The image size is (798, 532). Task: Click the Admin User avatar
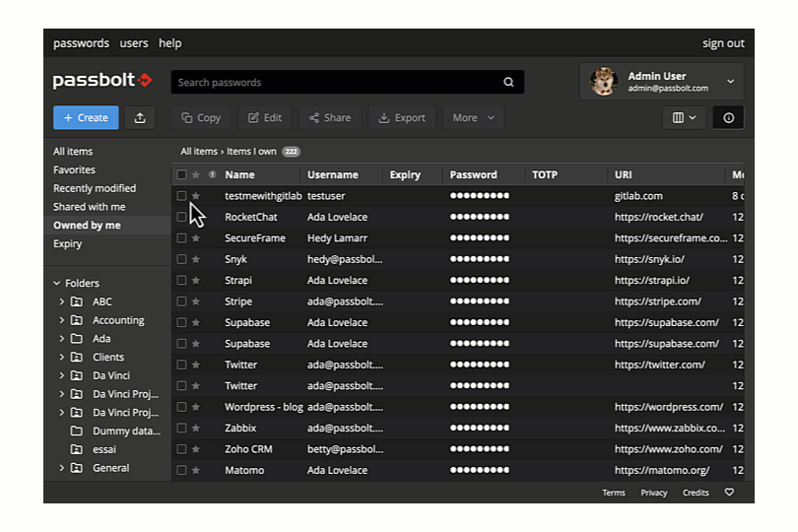(x=604, y=82)
